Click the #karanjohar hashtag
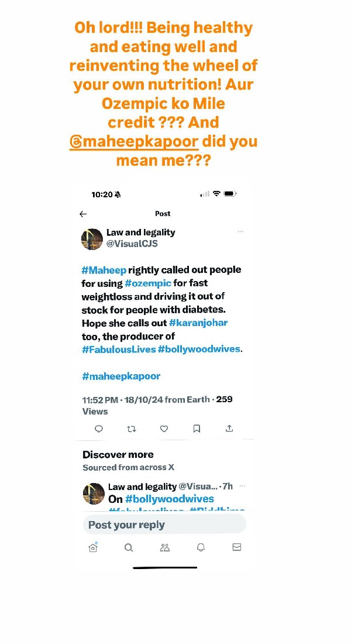351x644 pixels. [x=198, y=323]
